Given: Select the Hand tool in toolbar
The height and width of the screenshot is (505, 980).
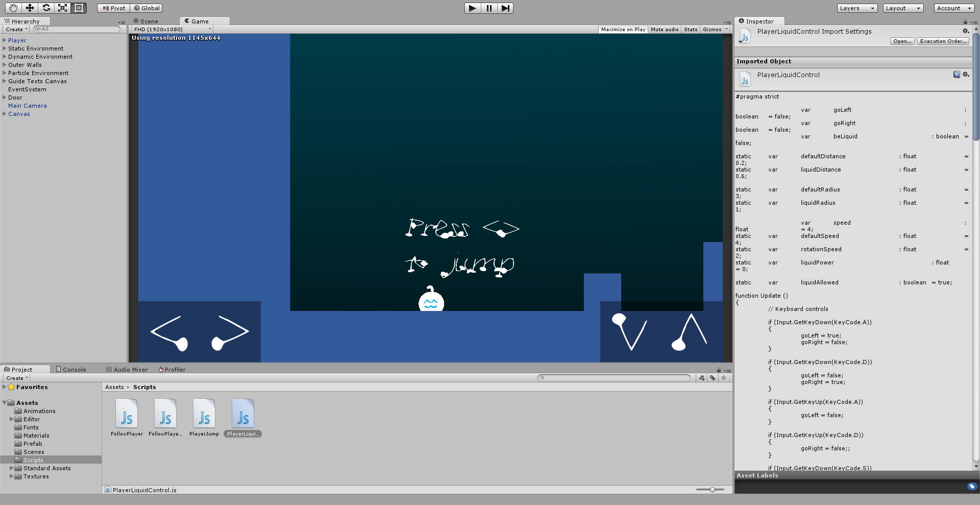Looking at the screenshot, I should point(13,8).
